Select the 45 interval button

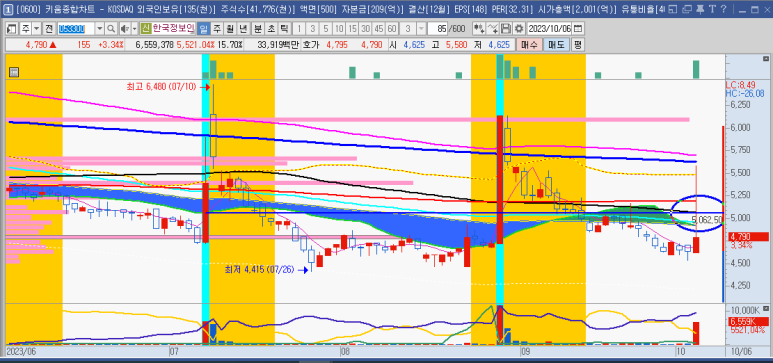[379, 29]
